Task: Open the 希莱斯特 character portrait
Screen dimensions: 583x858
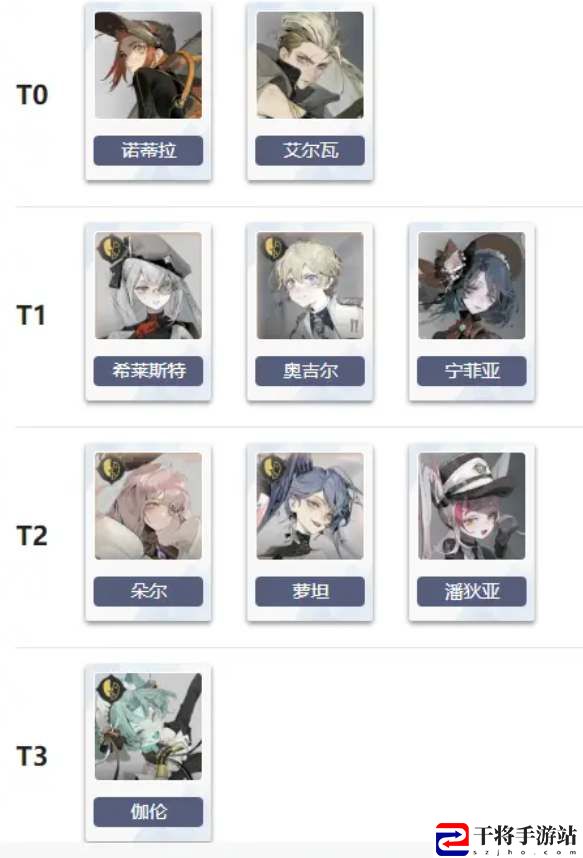Action: pos(148,286)
